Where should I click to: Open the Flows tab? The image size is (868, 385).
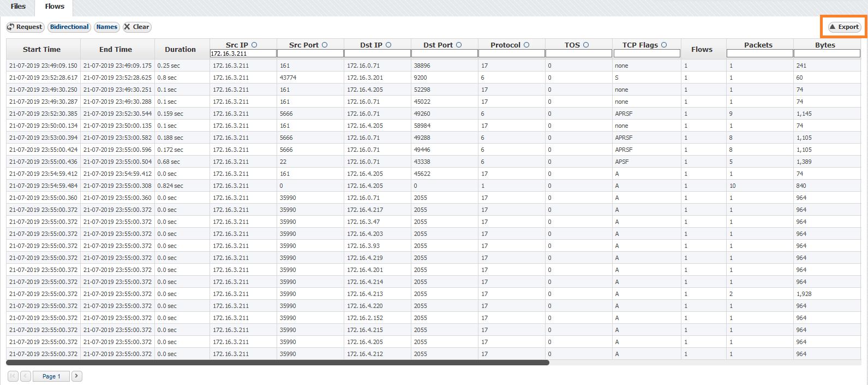point(55,7)
